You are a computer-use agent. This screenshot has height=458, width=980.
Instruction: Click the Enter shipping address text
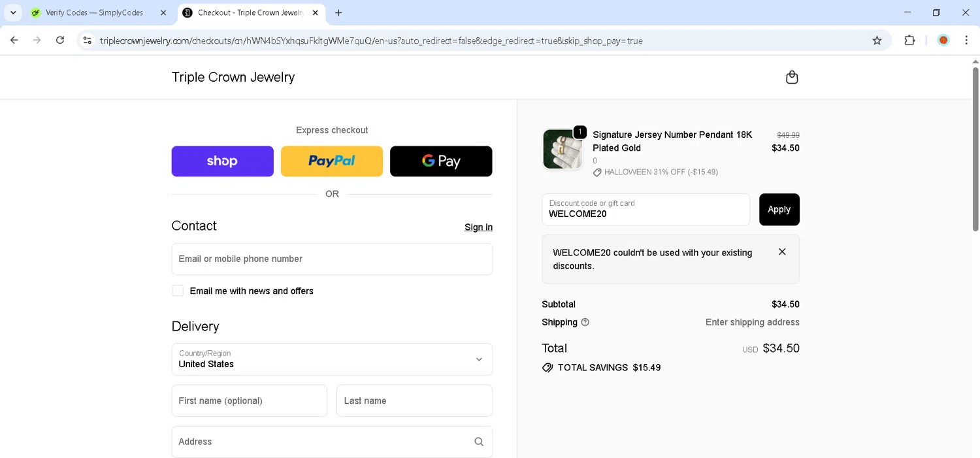tap(753, 322)
